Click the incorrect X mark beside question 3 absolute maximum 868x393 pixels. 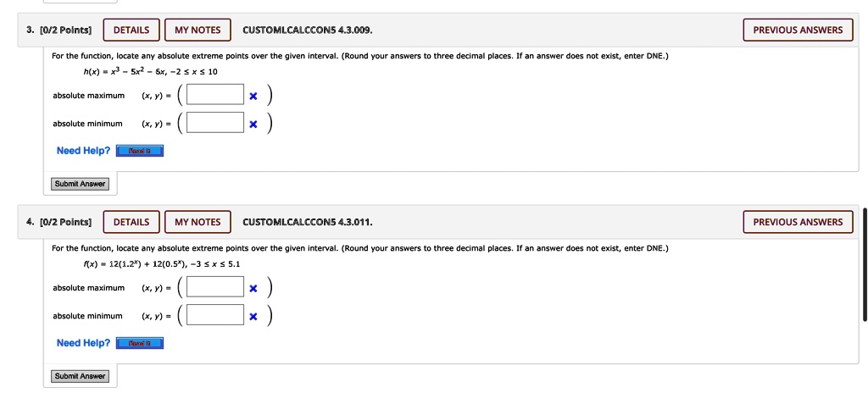(x=253, y=97)
